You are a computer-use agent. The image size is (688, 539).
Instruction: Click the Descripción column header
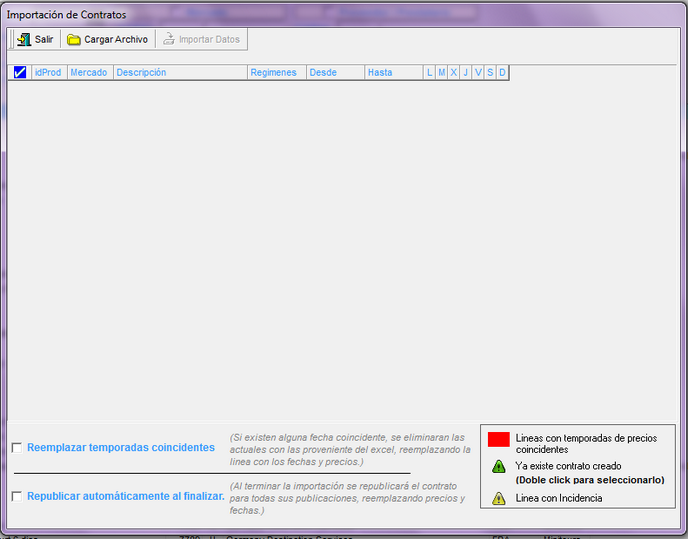coord(180,72)
